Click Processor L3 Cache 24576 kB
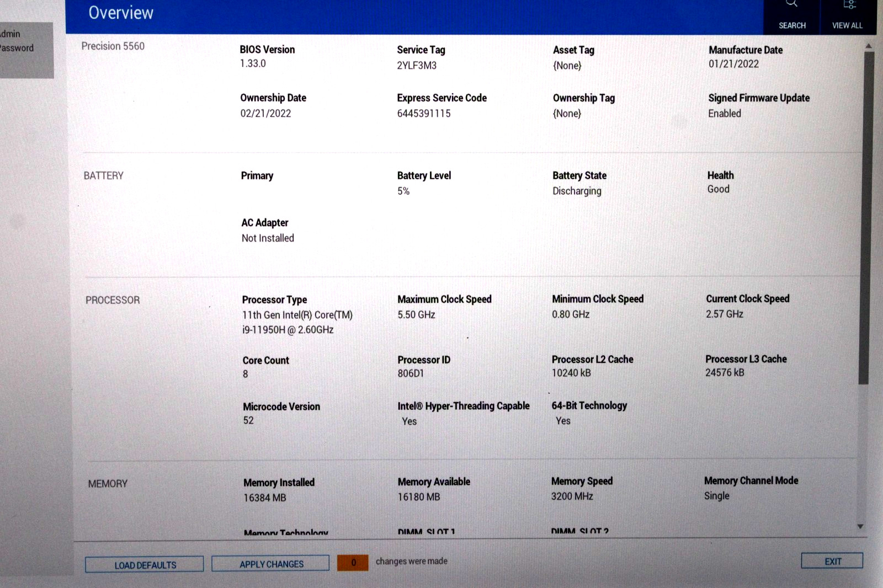Screen dimensions: 883x588 [725, 372]
